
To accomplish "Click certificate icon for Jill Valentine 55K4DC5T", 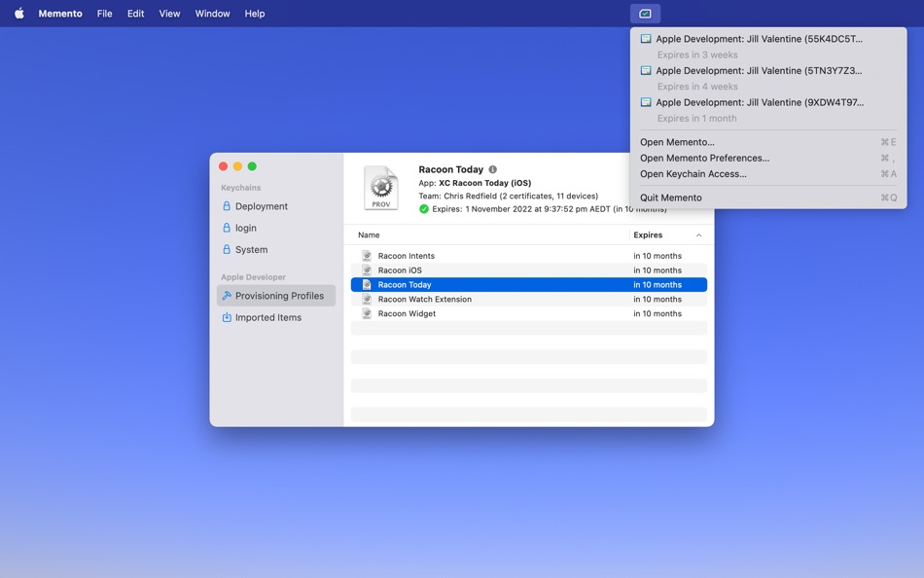I will 646,39.
